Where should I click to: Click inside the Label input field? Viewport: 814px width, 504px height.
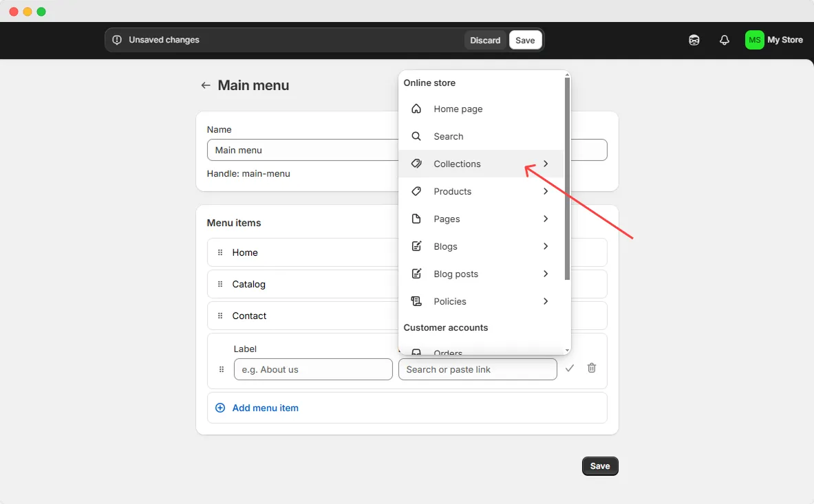[x=313, y=369]
